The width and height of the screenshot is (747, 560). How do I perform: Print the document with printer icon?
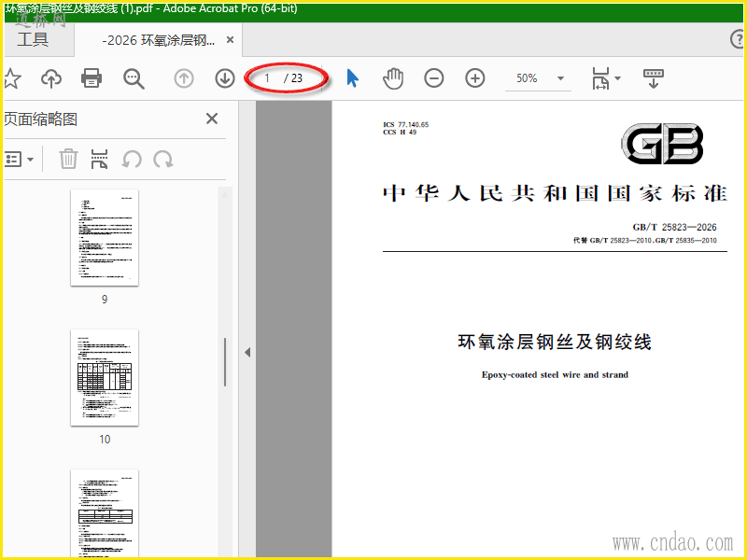click(91, 78)
